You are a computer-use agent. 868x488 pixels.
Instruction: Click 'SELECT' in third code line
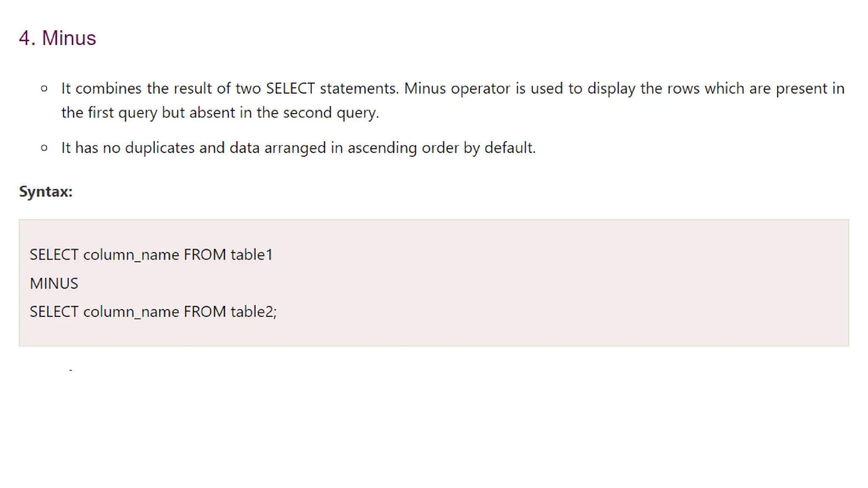pos(54,312)
